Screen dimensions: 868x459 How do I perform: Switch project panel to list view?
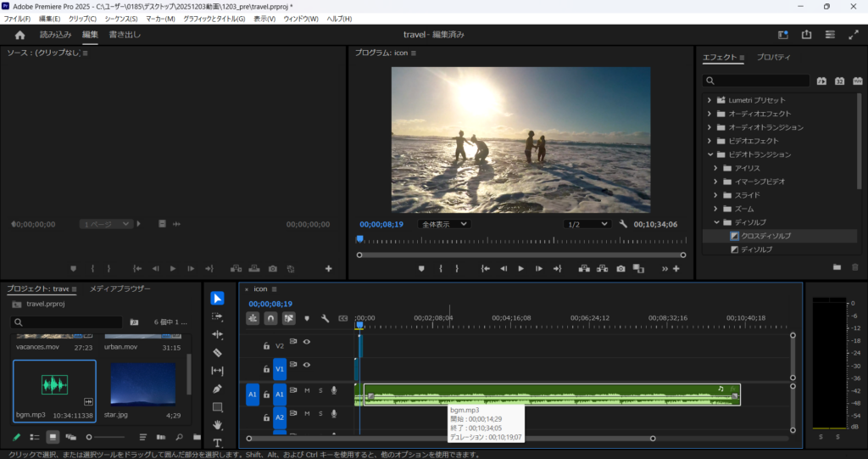35,437
